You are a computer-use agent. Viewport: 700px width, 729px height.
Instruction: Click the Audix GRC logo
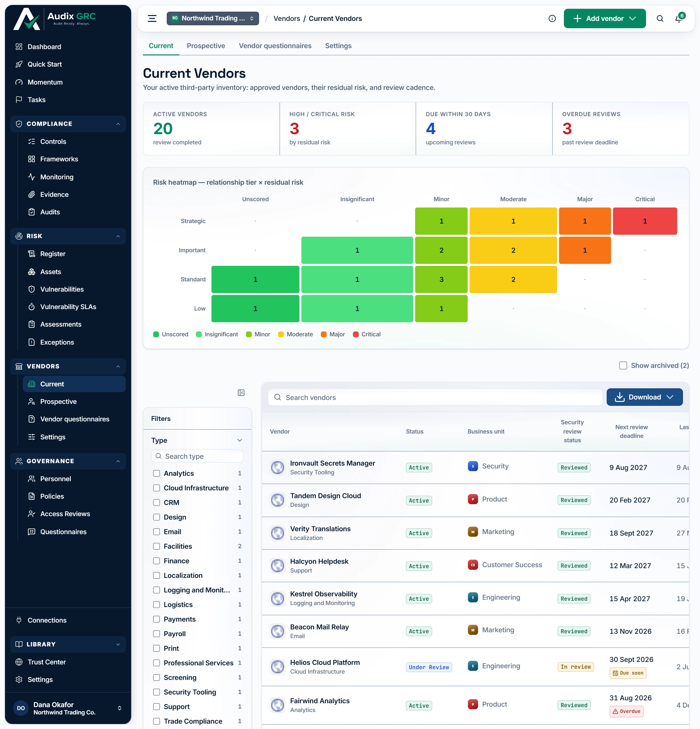55,19
